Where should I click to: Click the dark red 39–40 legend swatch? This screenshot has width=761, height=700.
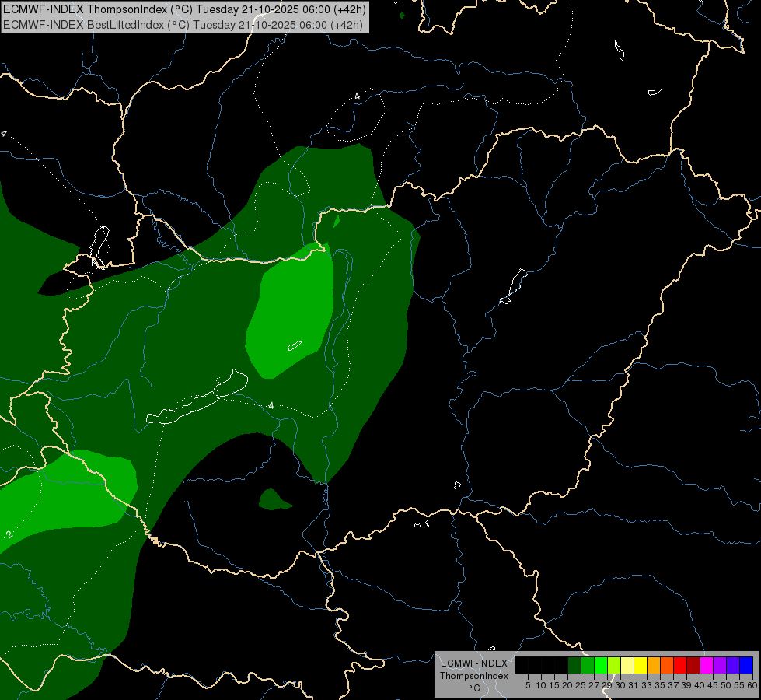pos(694,665)
